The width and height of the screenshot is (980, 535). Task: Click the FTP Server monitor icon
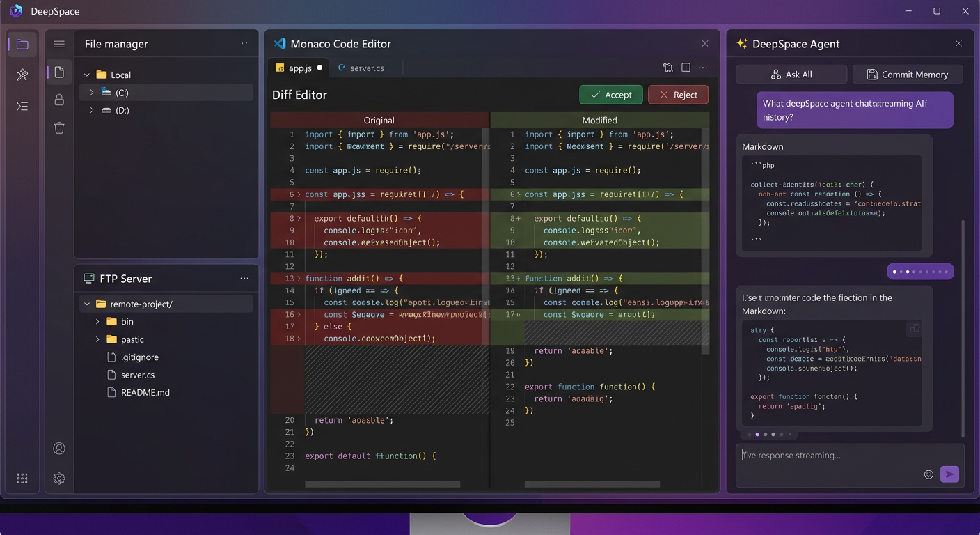click(88, 278)
